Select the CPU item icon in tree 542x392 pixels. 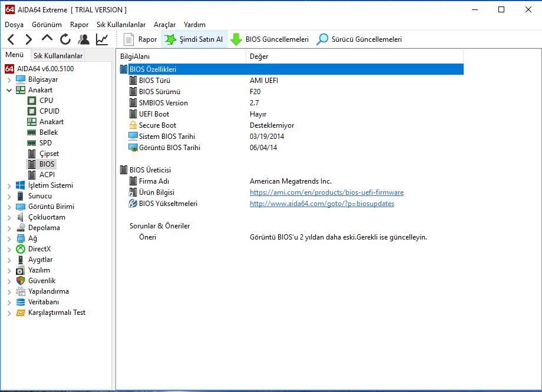coord(32,101)
